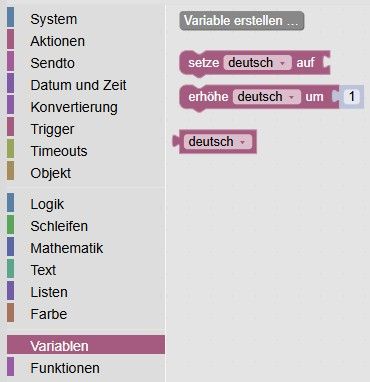Image resolution: width=370 pixels, height=382 pixels.
Task: Click number field 1 in erhöhe block
Action: [352, 97]
